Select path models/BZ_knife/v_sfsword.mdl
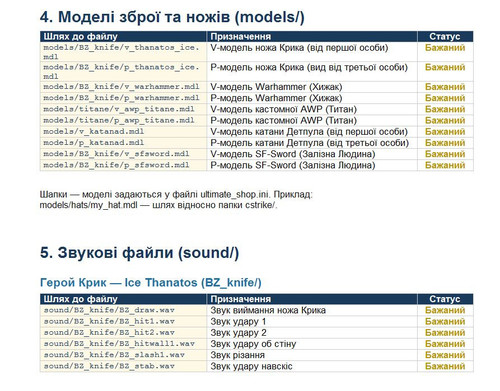Screen dimensions: 500x391 116,154
